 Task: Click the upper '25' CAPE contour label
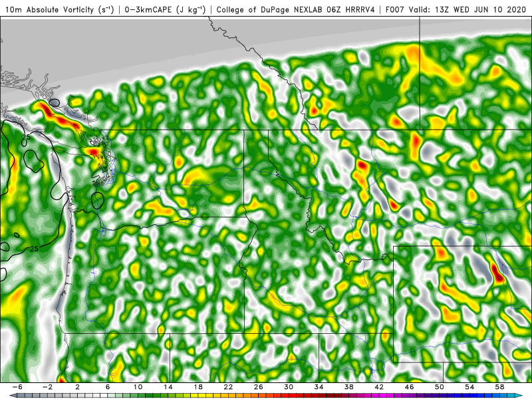click(26, 137)
